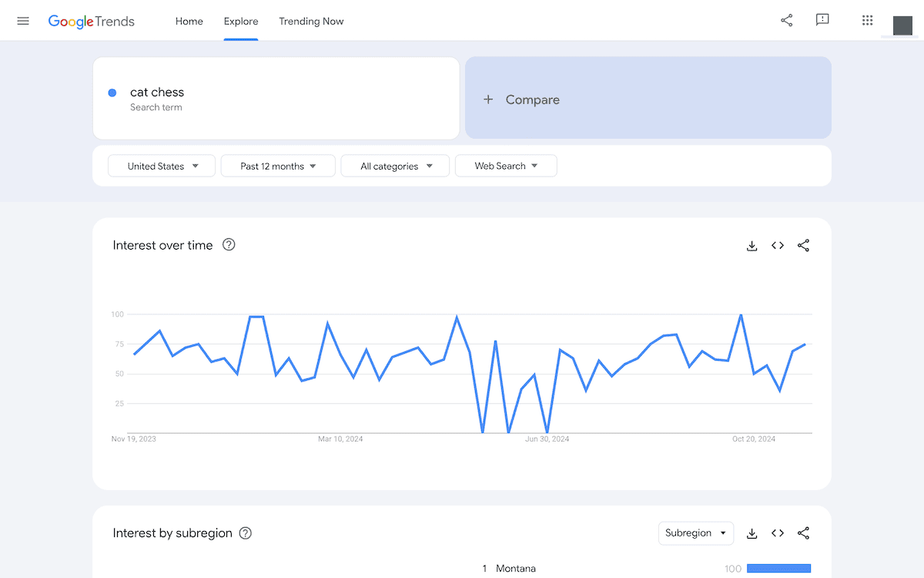Click the blue dot beside cat chess

point(112,92)
